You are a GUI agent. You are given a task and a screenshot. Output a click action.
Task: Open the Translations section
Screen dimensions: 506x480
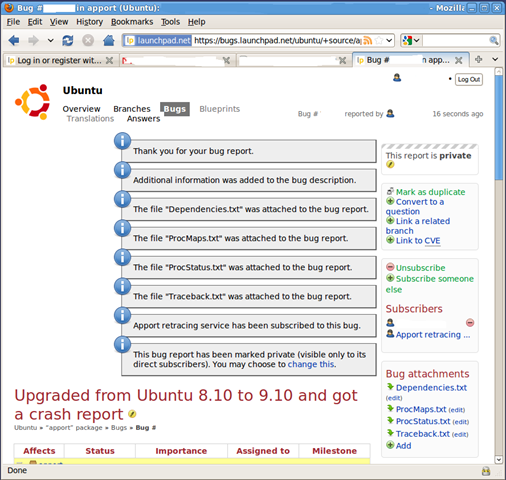click(x=90, y=119)
